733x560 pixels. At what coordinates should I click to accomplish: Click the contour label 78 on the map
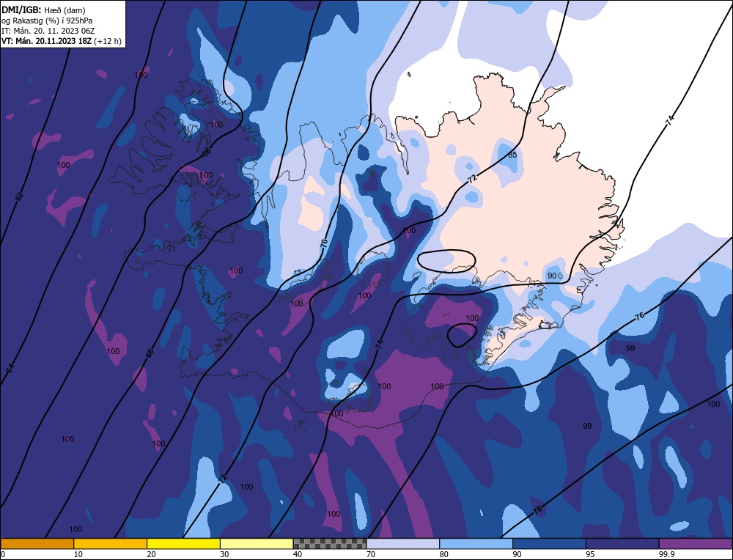tap(537, 509)
